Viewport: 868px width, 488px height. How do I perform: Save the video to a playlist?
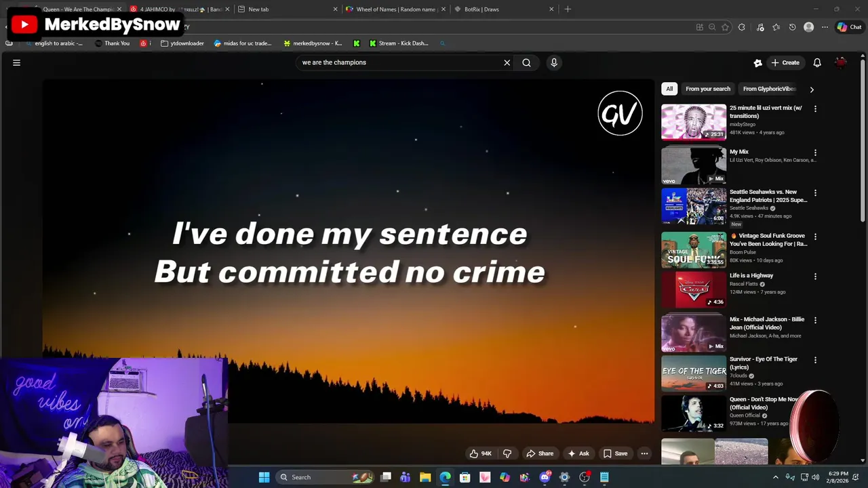click(x=616, y=453)
